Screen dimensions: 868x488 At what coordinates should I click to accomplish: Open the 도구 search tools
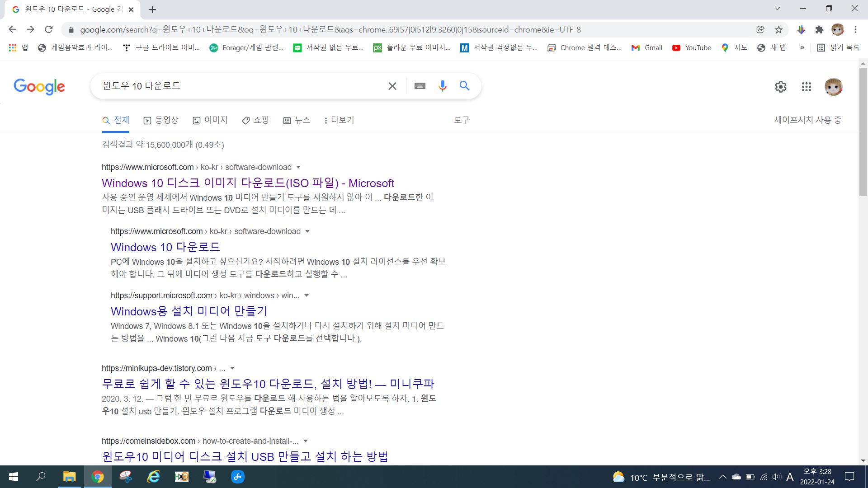click(x=462, y=120)
